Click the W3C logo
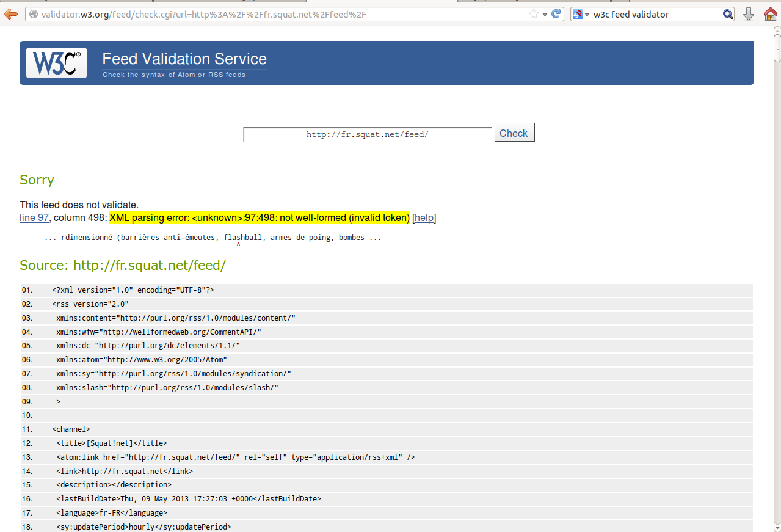Viewport: 781px width, 532px height. tap(56, 63)
